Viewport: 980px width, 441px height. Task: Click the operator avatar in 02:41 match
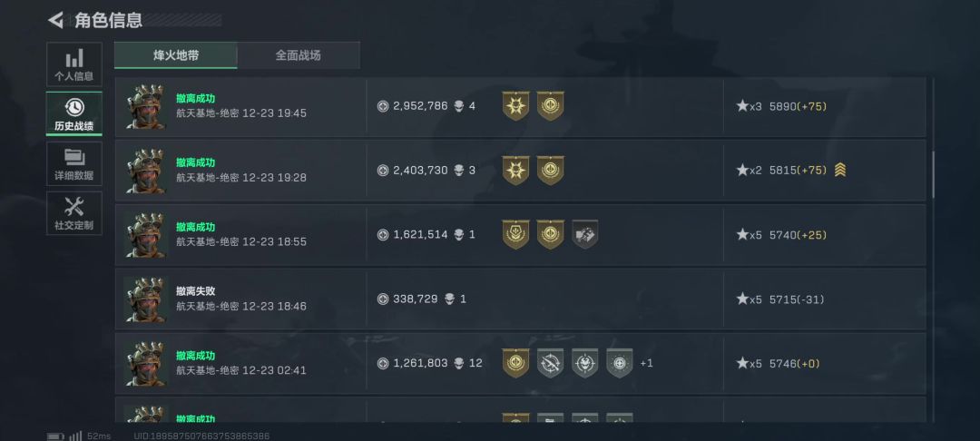coord(145,363)
